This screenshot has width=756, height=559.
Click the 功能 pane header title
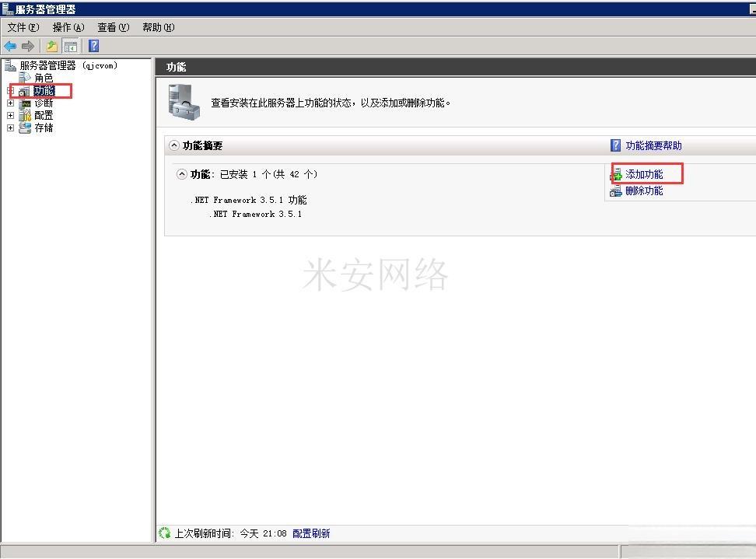point(176,67)
